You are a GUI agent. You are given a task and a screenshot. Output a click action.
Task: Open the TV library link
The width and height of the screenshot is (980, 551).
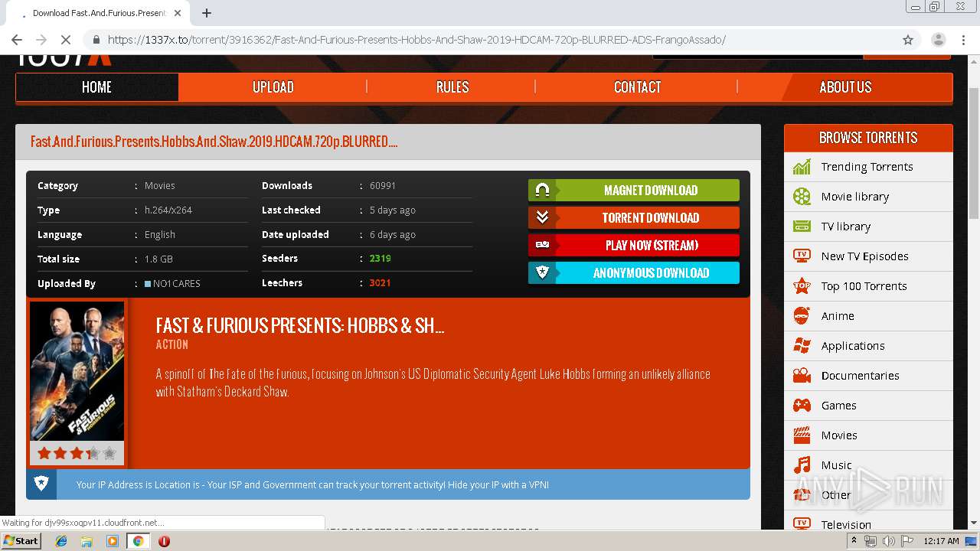coord(845,227)
